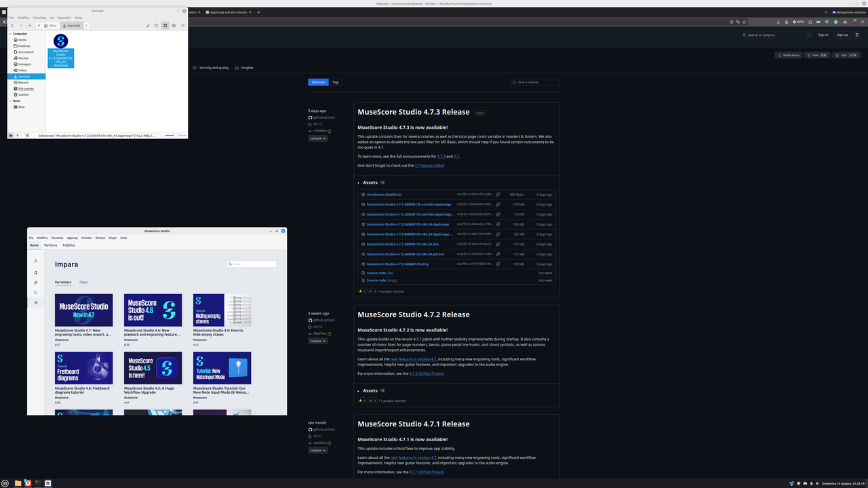Open Compare dropdown for the v4.7.1 release
This screenshot has height=488, width=868.
click(317, 450)
